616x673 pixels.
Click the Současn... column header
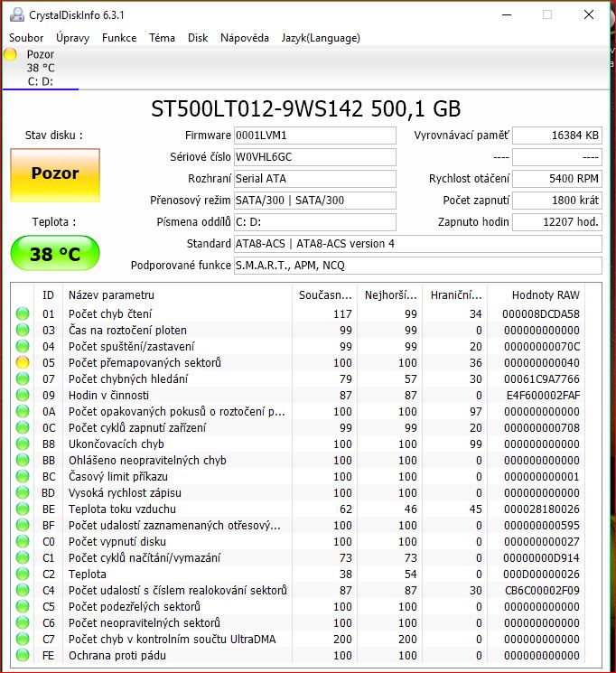click(325, 295)
